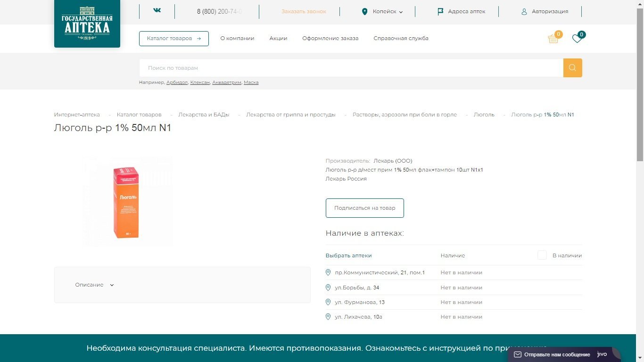Expand the Описание section
The height and width of the screenshot is (362, 644).
click(x=94, y=285)
